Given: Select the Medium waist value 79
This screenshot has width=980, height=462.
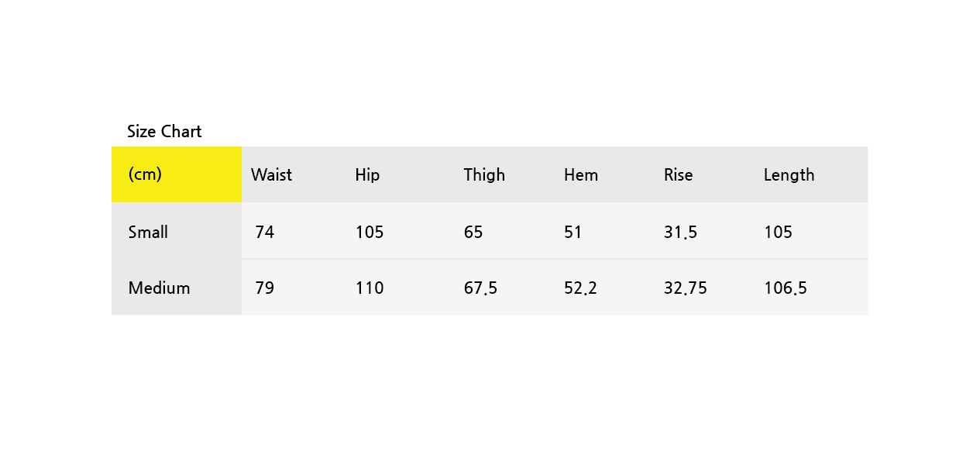Looking at the screenshot, I should [x=264, y=288].
